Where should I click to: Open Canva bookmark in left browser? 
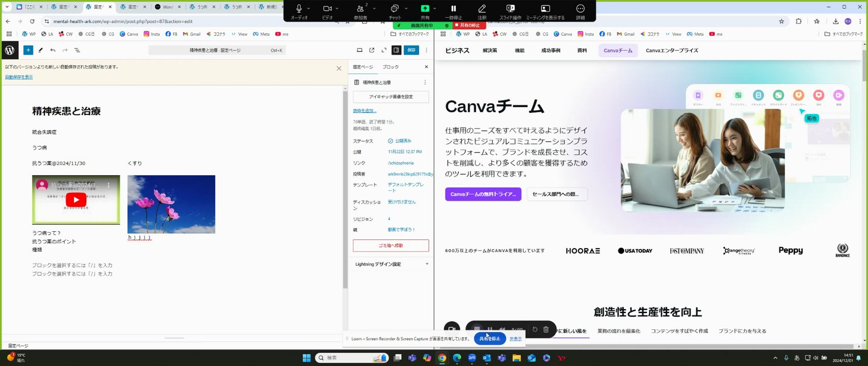pyautogui.click(x=129, y=34)
